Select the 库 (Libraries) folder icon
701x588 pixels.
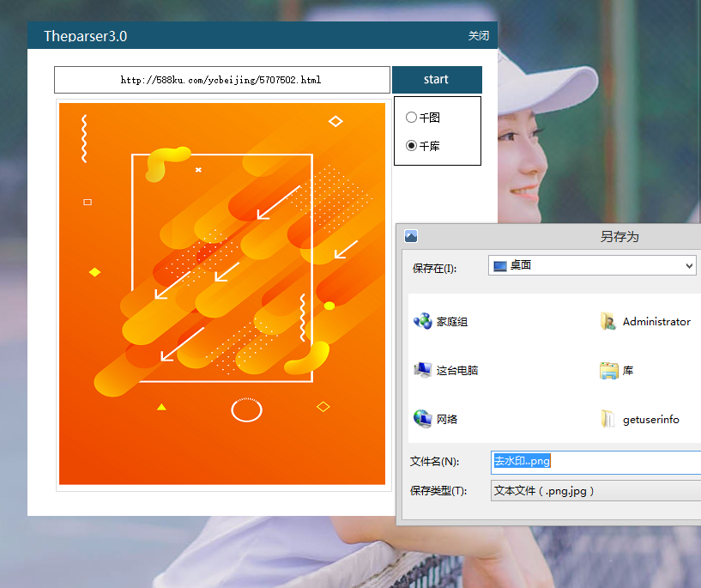point(608,371)
